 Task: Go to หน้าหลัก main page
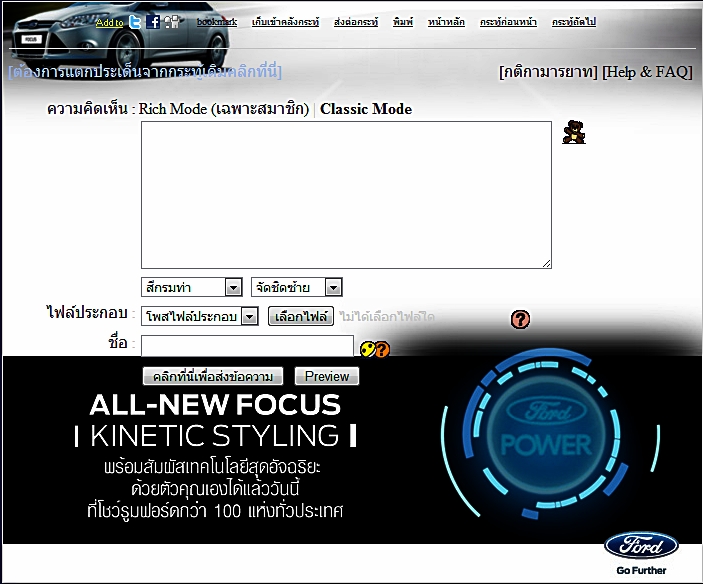coord(446,22)
